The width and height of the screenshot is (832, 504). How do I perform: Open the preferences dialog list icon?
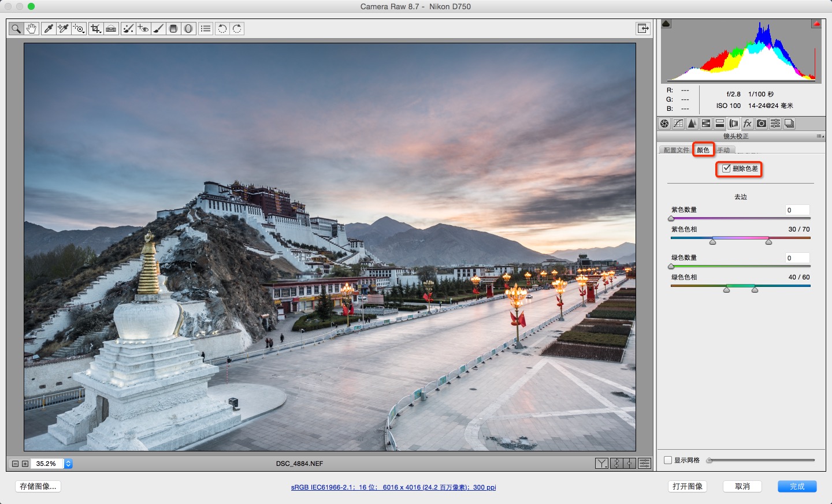[x=206, y=28]
